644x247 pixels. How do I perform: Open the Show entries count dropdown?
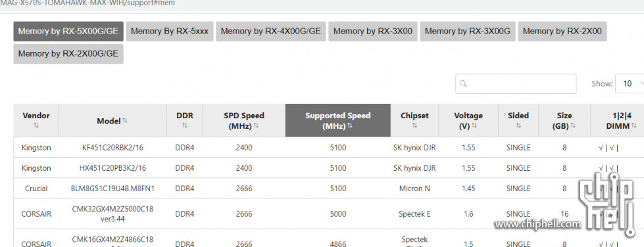pos(630,83)
